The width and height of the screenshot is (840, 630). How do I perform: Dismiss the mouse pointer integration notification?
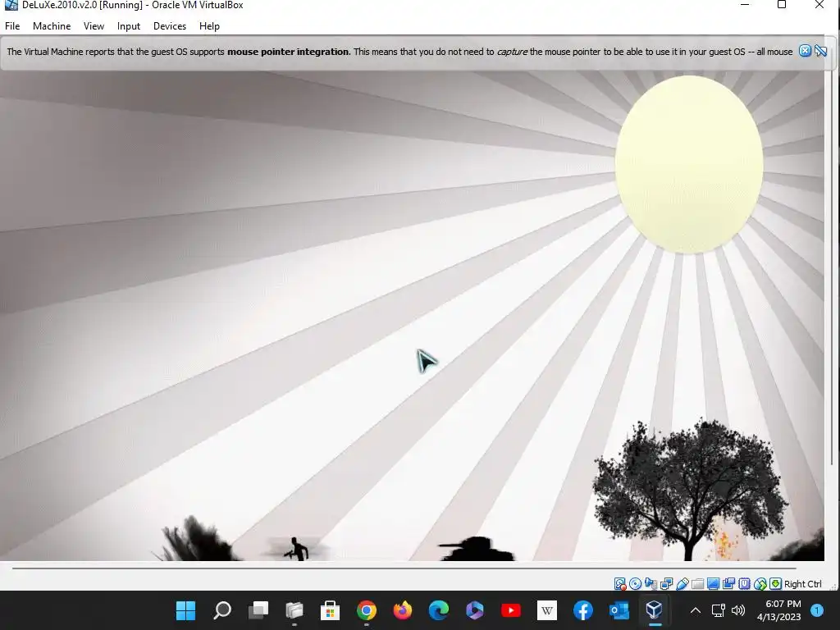pyautogui.click(x=805, y=51)
